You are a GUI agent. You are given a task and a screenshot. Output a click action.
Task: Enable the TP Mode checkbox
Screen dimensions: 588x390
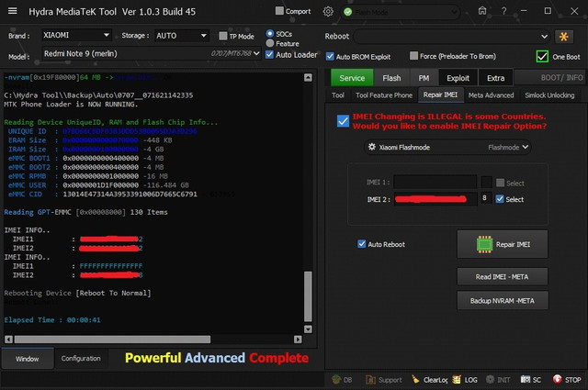pos(222,37)
